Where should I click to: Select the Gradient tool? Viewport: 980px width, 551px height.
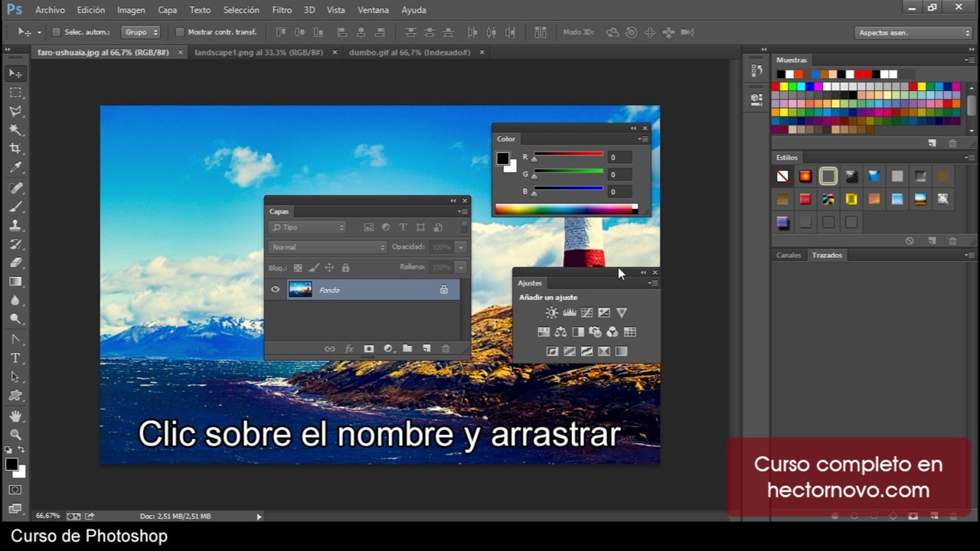15,282
